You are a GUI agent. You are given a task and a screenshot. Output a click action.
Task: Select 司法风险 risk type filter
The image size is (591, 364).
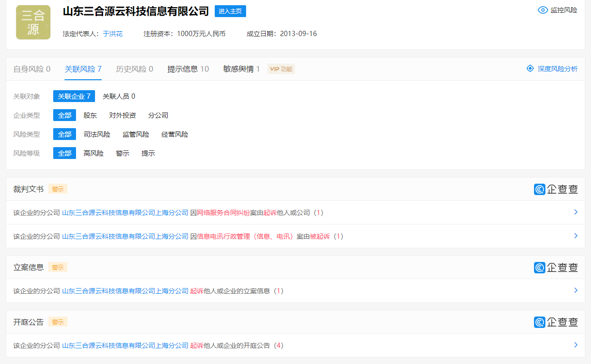coord(97,134)
